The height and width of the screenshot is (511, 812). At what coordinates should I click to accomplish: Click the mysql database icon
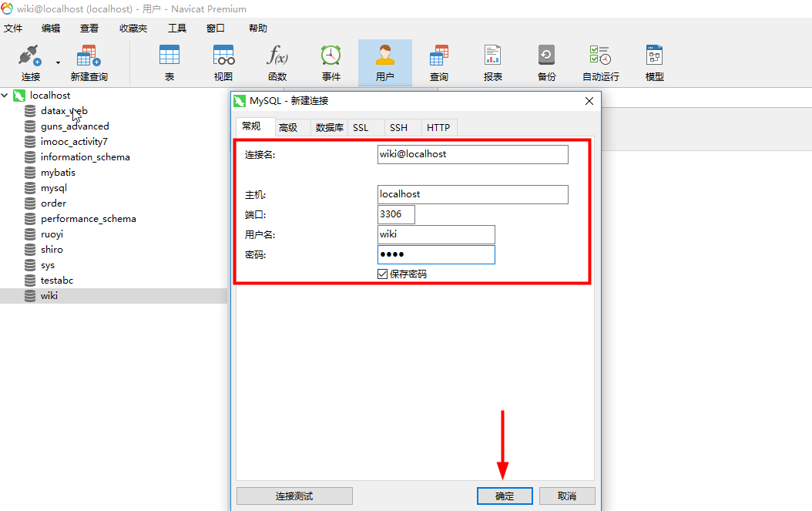click(31, 188)
